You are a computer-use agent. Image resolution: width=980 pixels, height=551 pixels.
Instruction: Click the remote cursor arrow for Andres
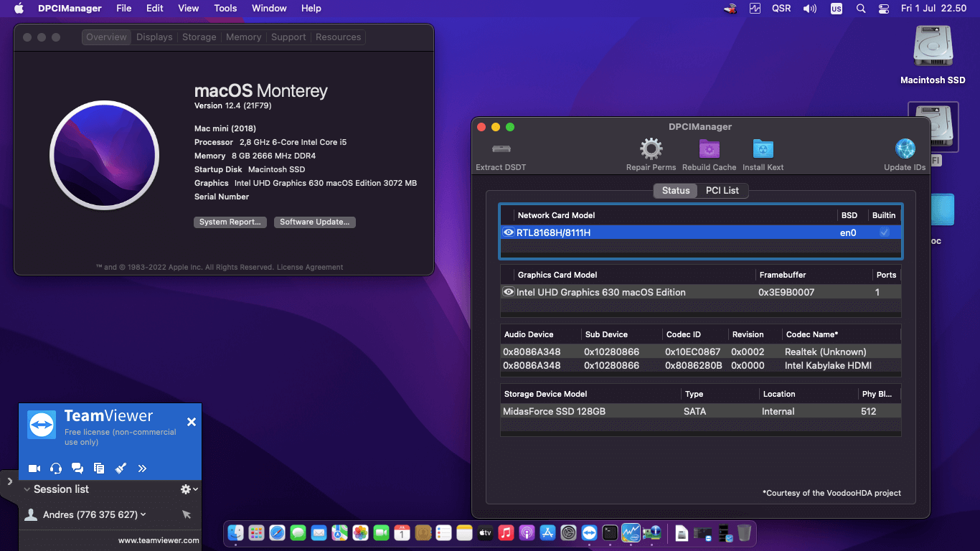pyautogui.click(x=187, y=514)
